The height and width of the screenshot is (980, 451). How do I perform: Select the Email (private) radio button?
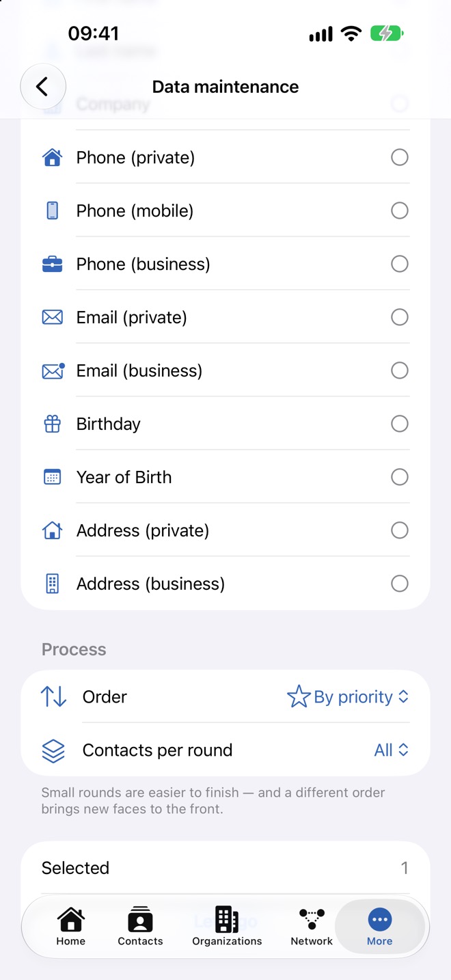point(400,317)
